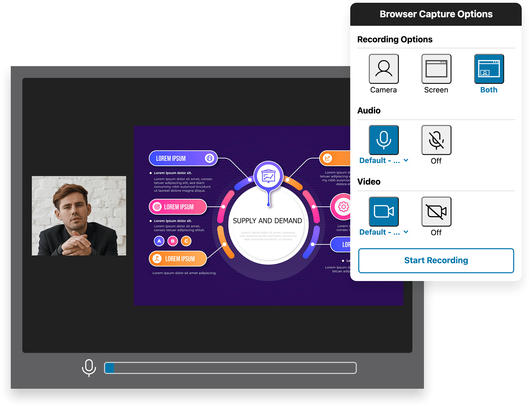Click the purple circle labeled A

click(x=159, y=241)
